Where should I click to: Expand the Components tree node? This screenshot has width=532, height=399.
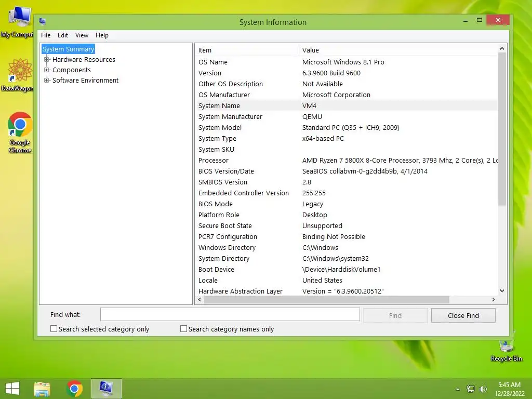tap(46, 70)
